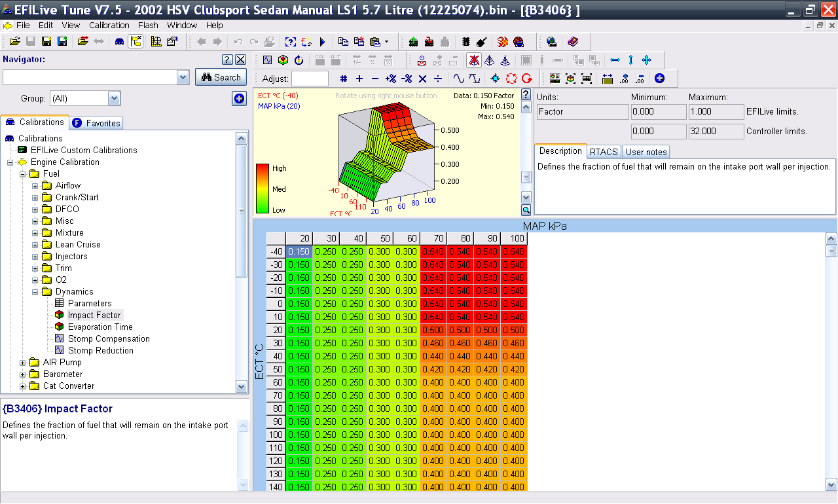Switch to the User notes tab
838x504 pixels.
click(x=646, y=152)
